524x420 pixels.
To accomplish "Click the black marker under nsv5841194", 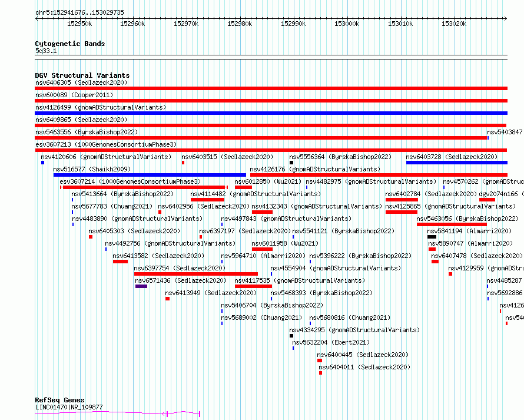I will pos(432,237).
